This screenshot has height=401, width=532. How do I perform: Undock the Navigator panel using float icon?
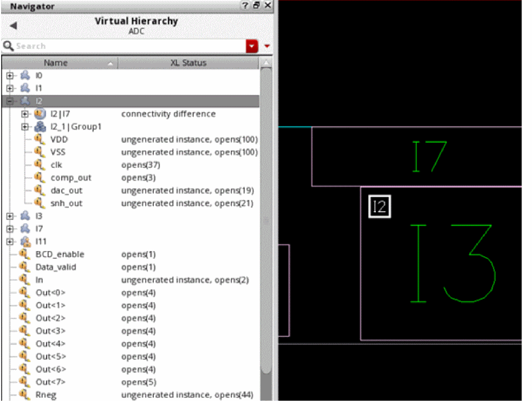pos(257,6)
